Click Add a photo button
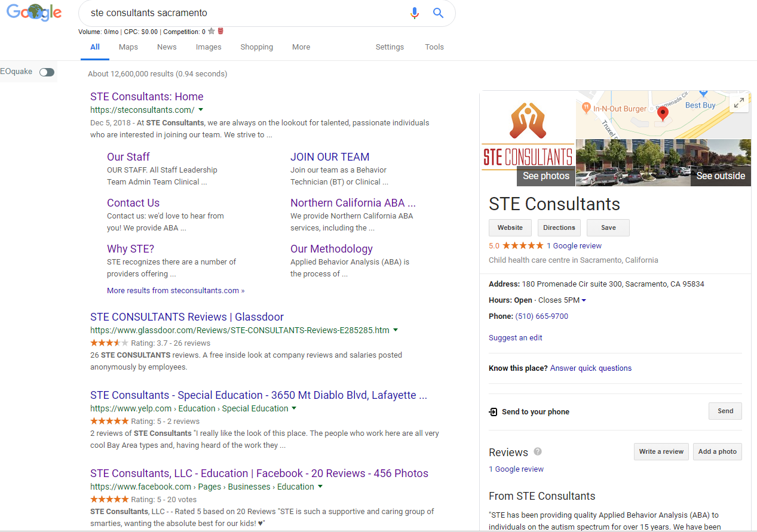757x532 pixels. 718,451
